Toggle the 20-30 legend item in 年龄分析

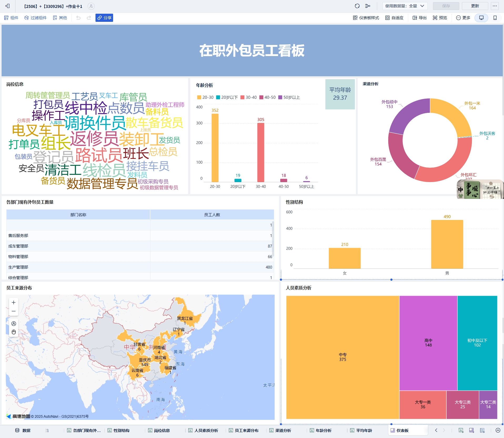point(205,97)
